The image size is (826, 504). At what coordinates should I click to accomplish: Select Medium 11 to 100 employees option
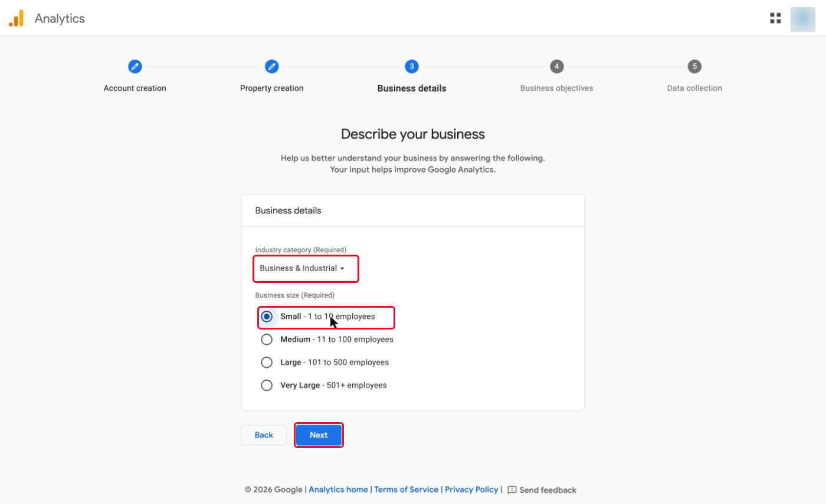pos(327,340)
